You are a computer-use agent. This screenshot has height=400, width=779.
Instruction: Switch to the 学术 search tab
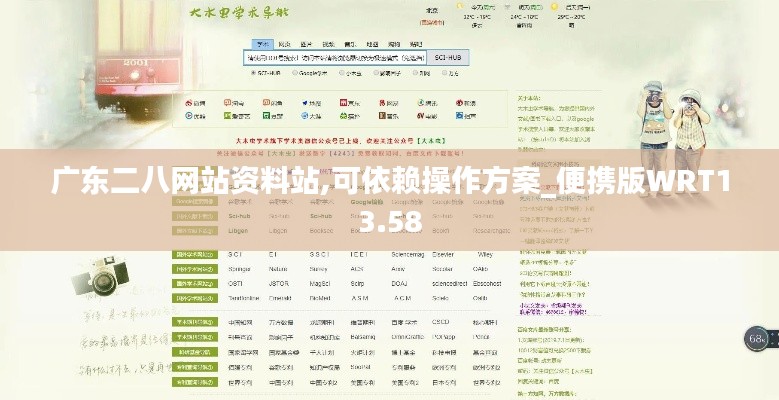(263, 44)
